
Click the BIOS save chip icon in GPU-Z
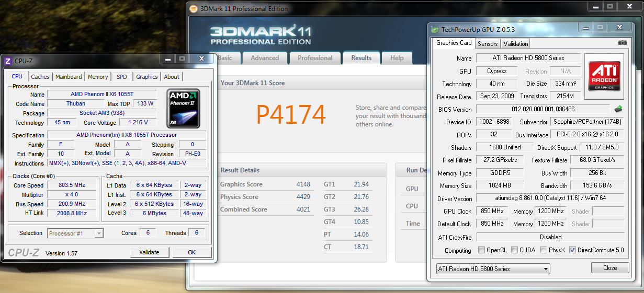[618, 109]
